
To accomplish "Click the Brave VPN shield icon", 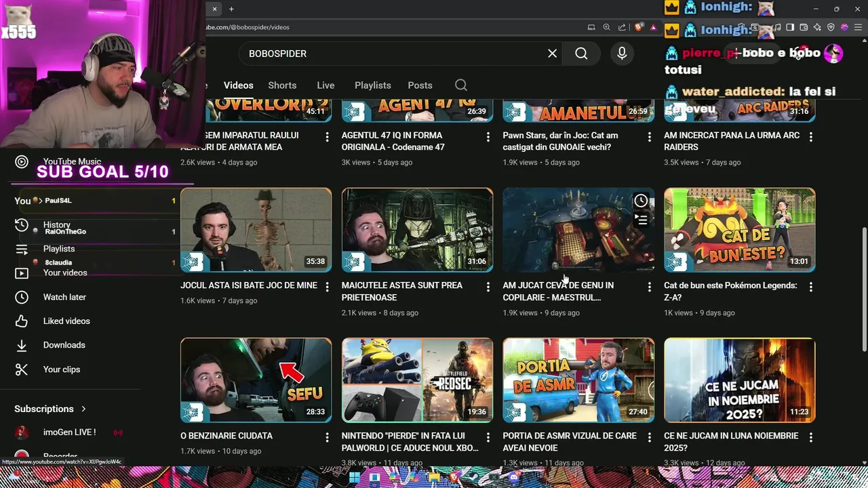I will click(x=831, y=27).
